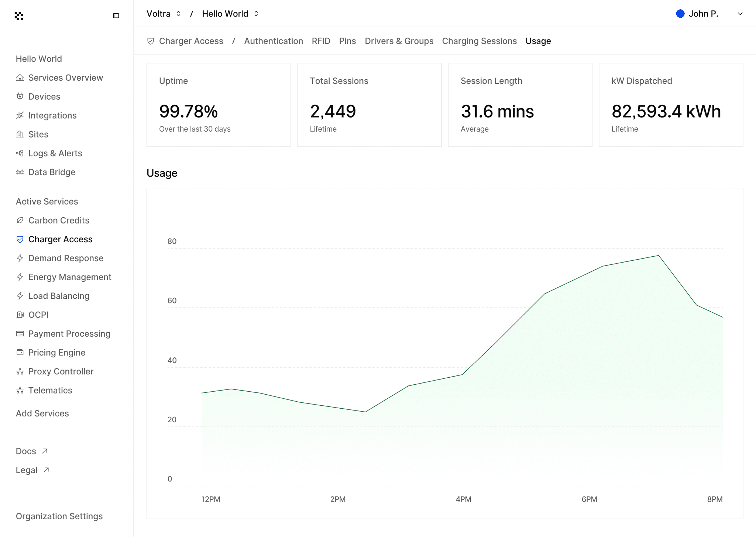Screen dimensions: 756x537
Task: Click Add Services in sidebar
Action: pyautogui.click(x=42, y=413)
